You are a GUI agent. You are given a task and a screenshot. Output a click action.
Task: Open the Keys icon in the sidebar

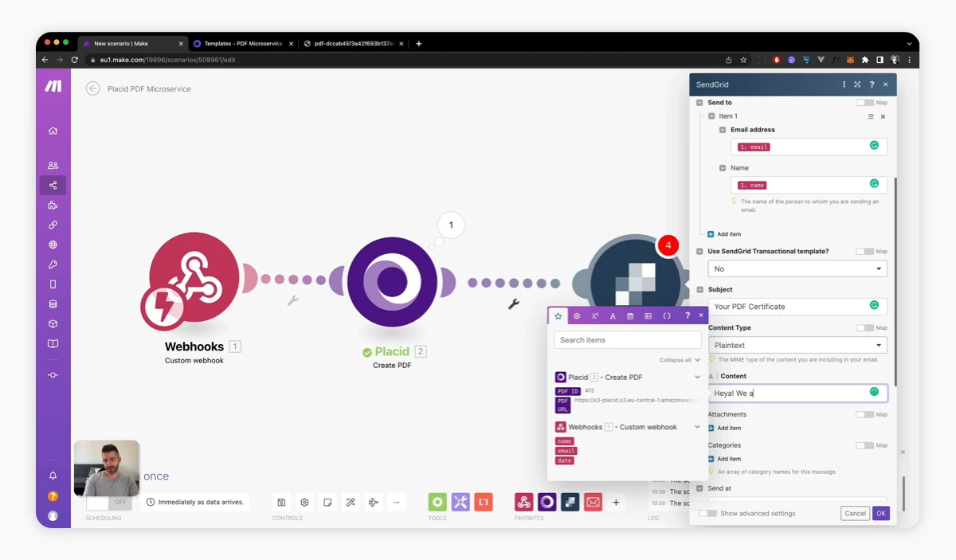(x=53, y=264)
